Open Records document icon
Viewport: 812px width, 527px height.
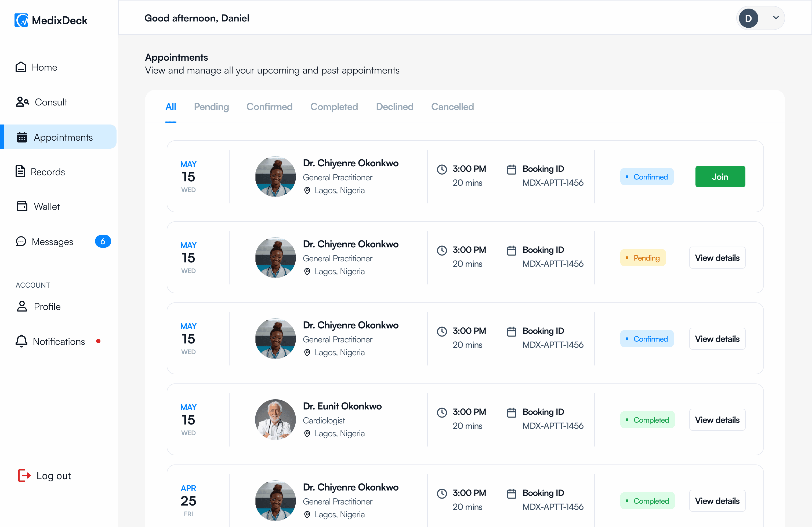[x=20, y=171]
